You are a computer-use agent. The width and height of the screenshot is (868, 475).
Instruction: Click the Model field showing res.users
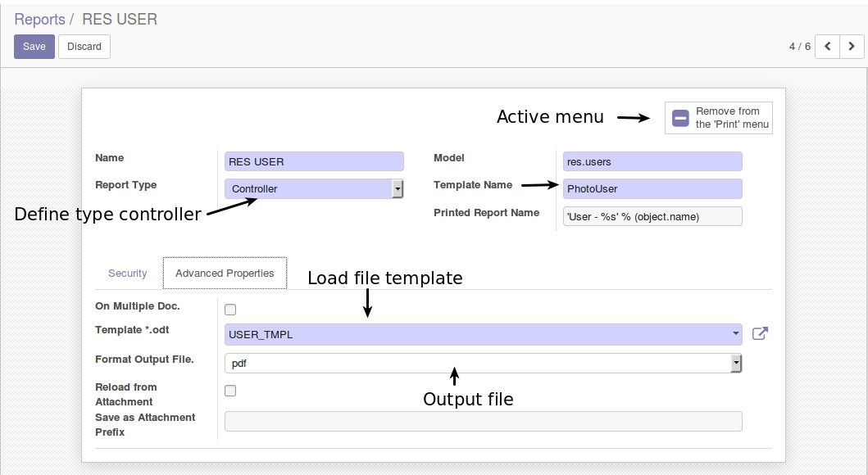tap(652, 161)
